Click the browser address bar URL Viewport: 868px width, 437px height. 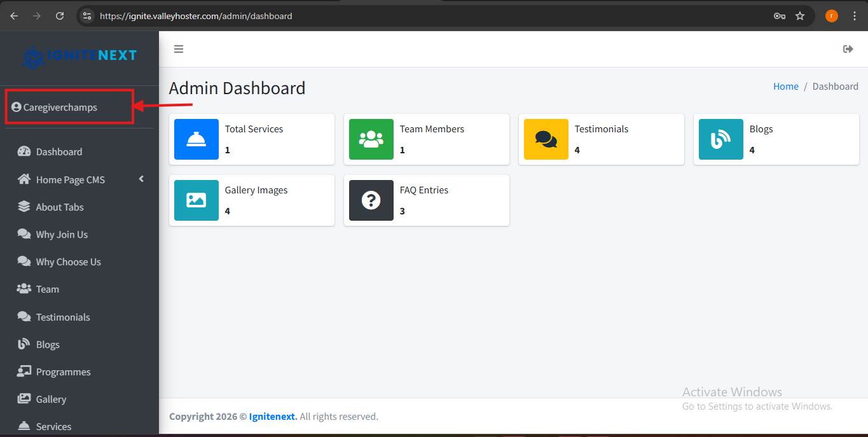coord(196,16)
